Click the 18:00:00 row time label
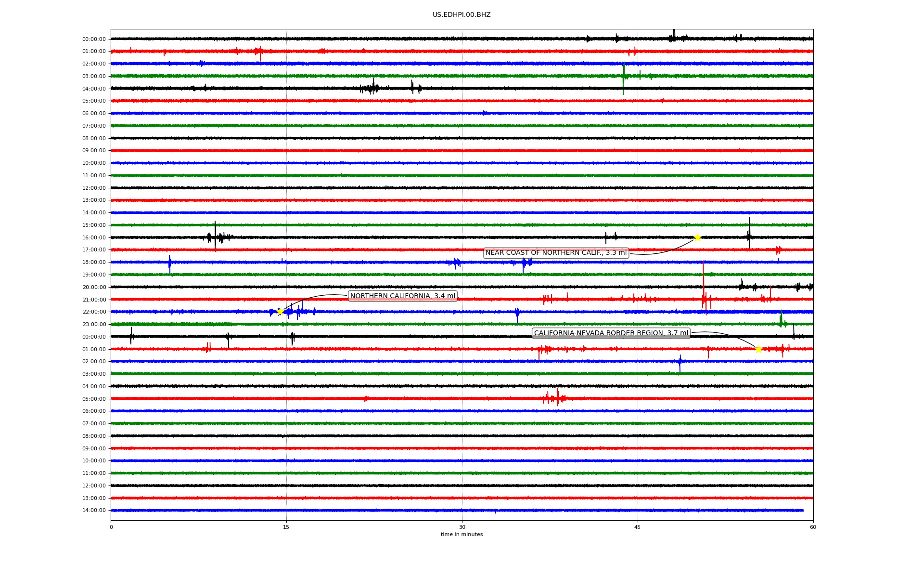Screen dimensions: 924x578 tap(94, 263)
